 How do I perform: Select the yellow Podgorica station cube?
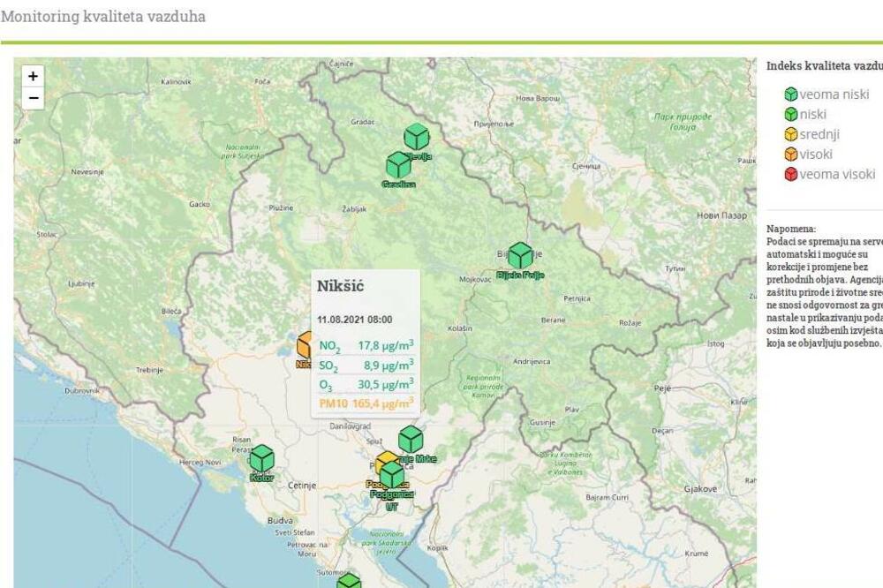point(386,457)
